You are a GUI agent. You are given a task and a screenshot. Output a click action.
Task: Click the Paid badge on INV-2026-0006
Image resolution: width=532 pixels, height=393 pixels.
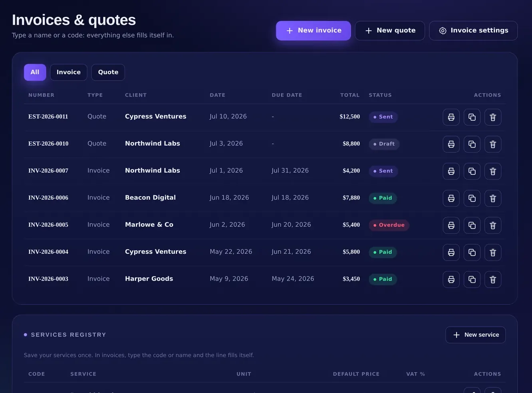383,198
